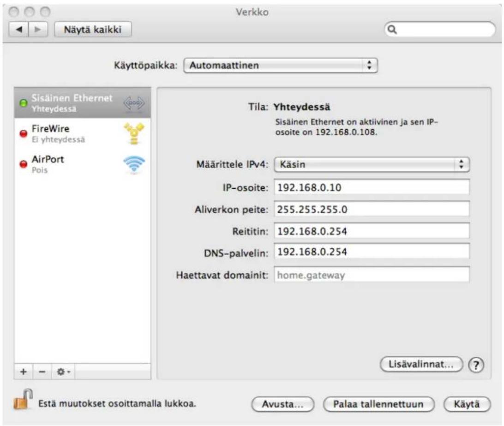Click the Tila label

(258, 107)
